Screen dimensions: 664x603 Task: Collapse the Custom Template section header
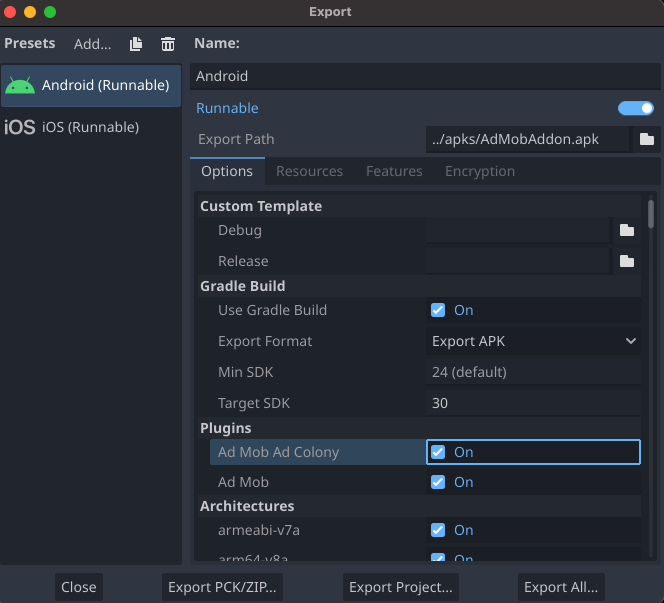(x=419, y=206)
